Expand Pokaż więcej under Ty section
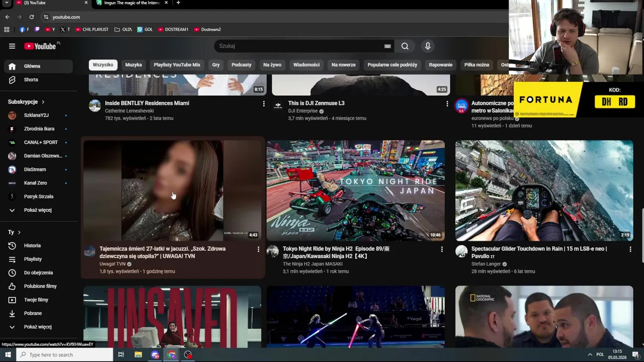This screenshot has height=362, width=644. [38, 327]
